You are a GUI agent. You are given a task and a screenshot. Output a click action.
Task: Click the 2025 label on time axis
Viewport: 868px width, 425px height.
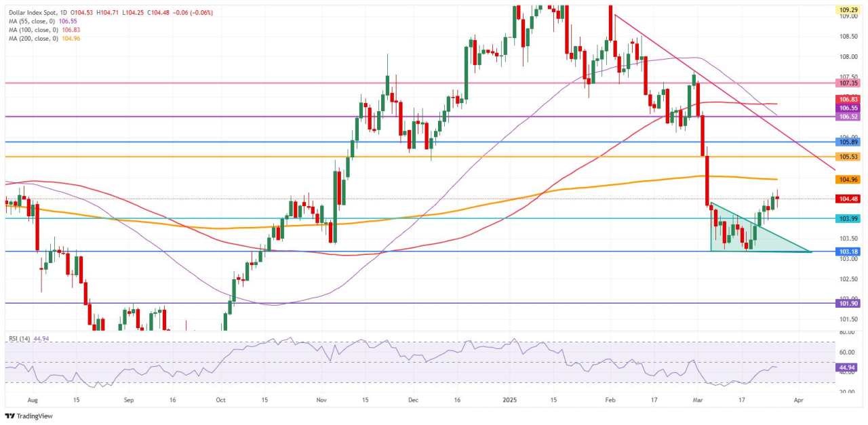(x=509, y=401)
